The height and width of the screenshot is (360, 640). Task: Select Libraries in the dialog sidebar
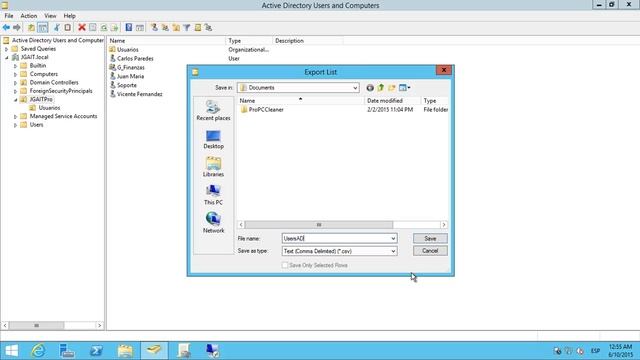213,167
